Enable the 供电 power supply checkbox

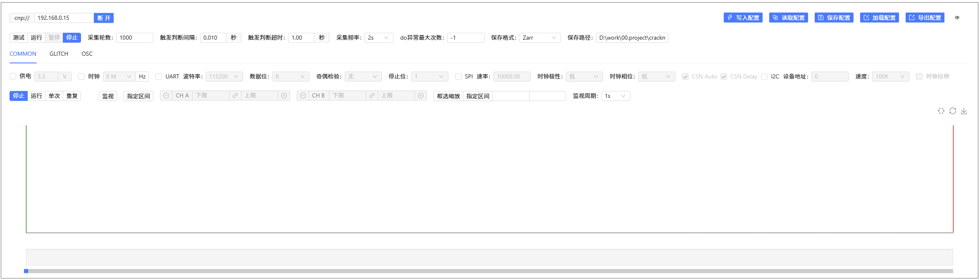pos(13,76)
